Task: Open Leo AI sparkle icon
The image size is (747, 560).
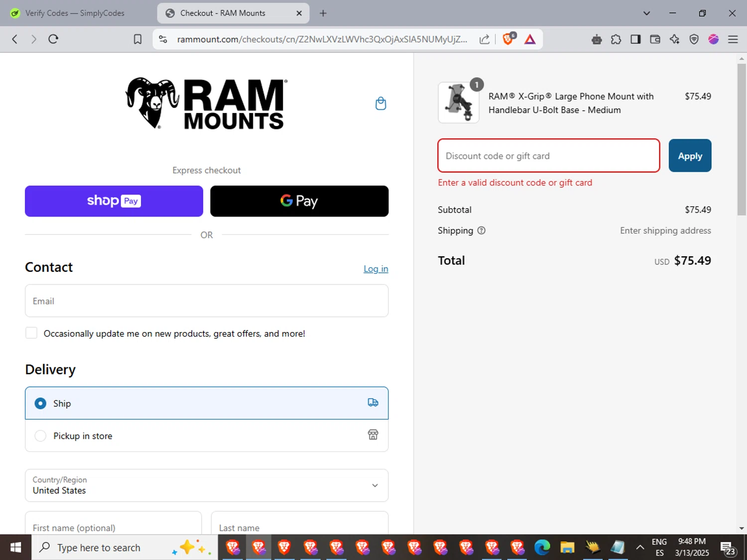Action: pyautogui.click(x=674, y=39)
